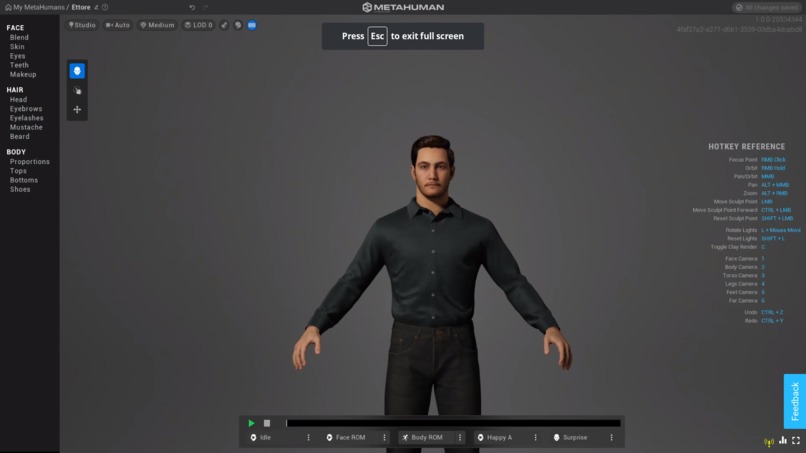Select the Sculpt tool hand icon
806x453 pixels.
[77, 90]
